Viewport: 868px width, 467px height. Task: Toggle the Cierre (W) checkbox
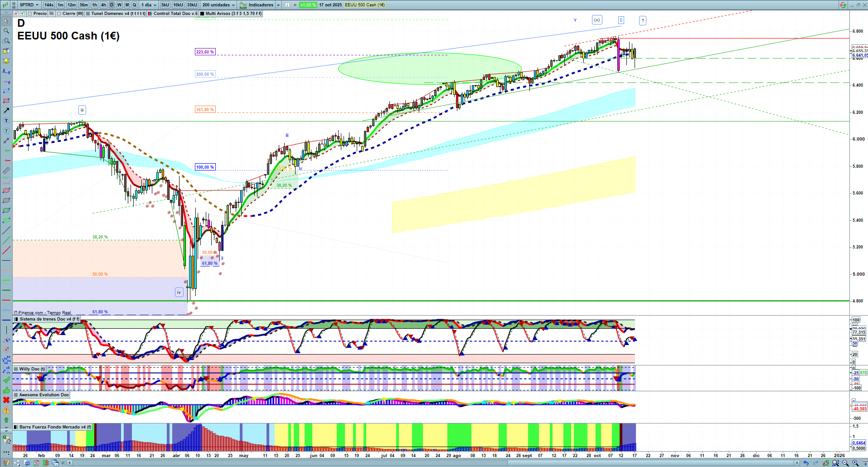pyautogui.click(x=59, y=14)
